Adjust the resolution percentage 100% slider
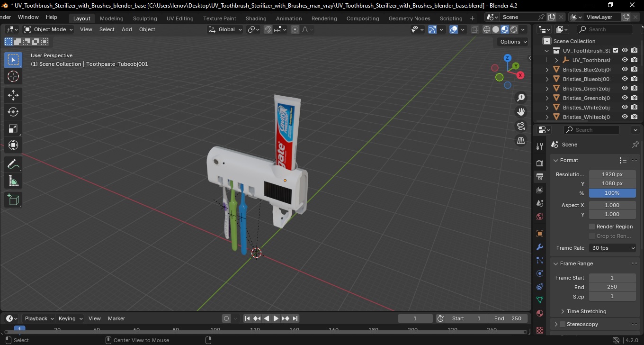This screenshot has height=345, width=644. tap(612, 193)
